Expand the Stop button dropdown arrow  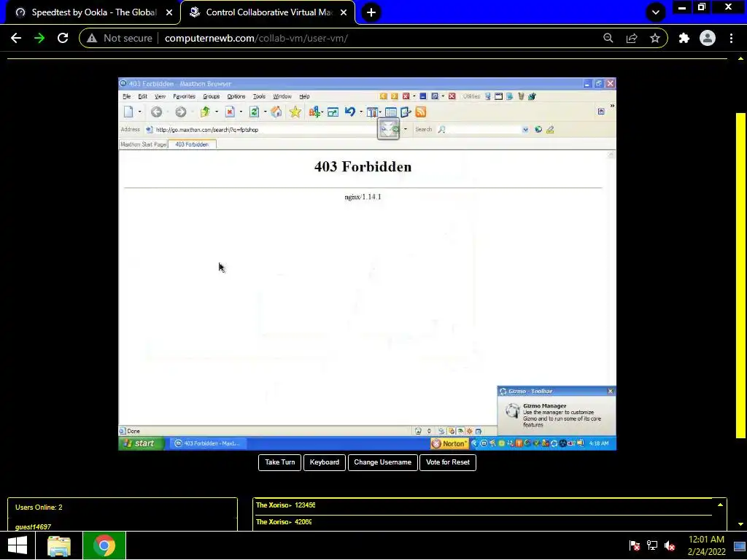[241, 112]
